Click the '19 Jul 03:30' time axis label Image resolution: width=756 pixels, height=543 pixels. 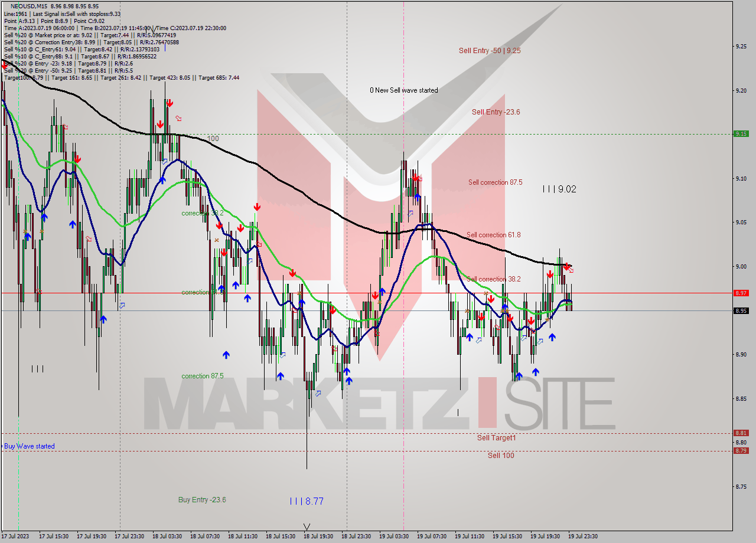pyautogui.click(x=394, y=537)
